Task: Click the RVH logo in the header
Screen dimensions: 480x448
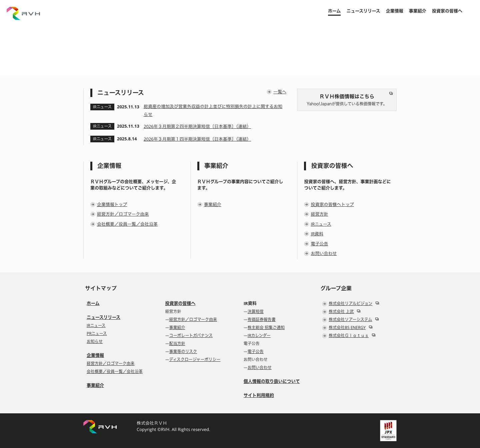Action: [x=23, y=13]
